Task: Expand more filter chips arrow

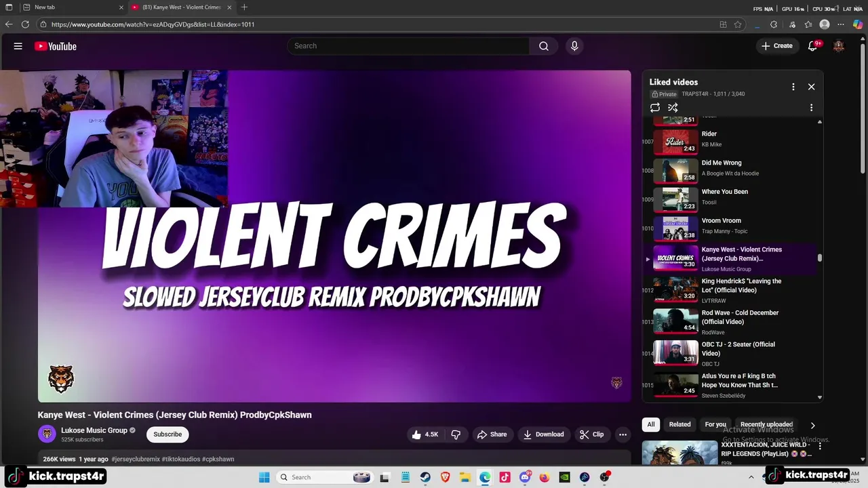Action: click(812, 426)
